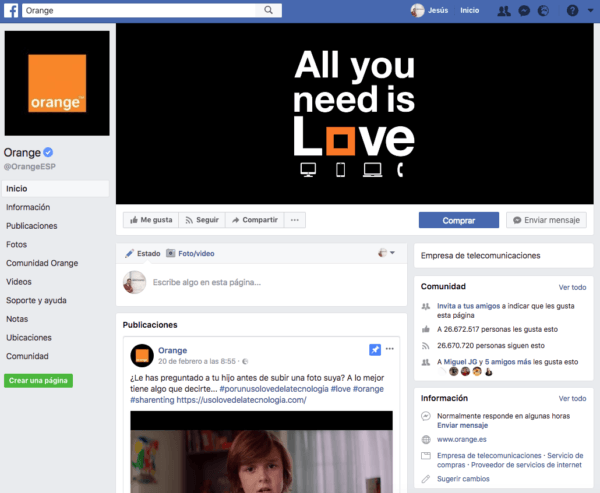The height and width of the screenshot is (493, 600).
Task: Open the help question mark icon
Action: (x=572, y=10)
